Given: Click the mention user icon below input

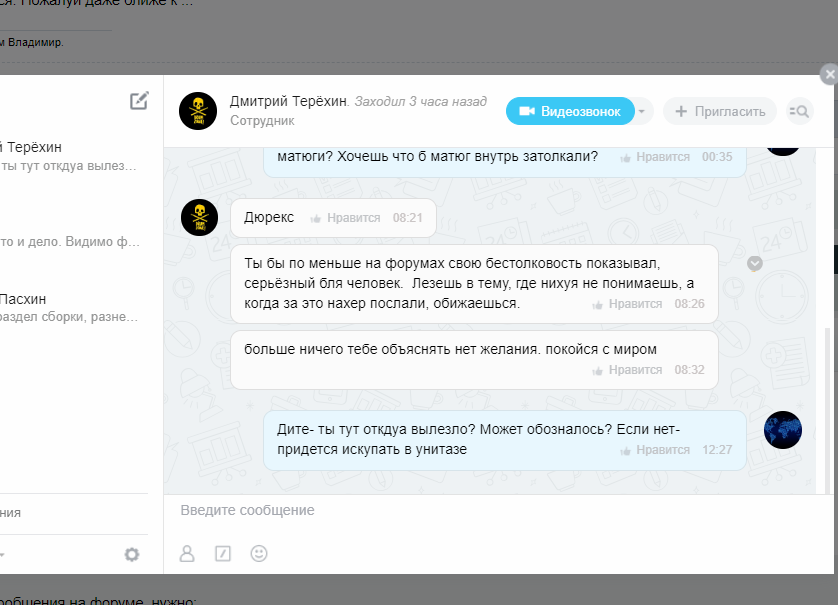Looking at the screenshot, I should 187,553.
